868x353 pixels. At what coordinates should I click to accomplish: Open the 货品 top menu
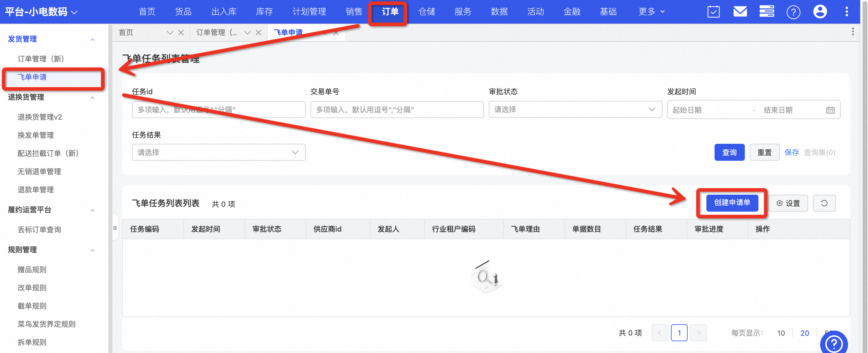click(x=183, y=12)
